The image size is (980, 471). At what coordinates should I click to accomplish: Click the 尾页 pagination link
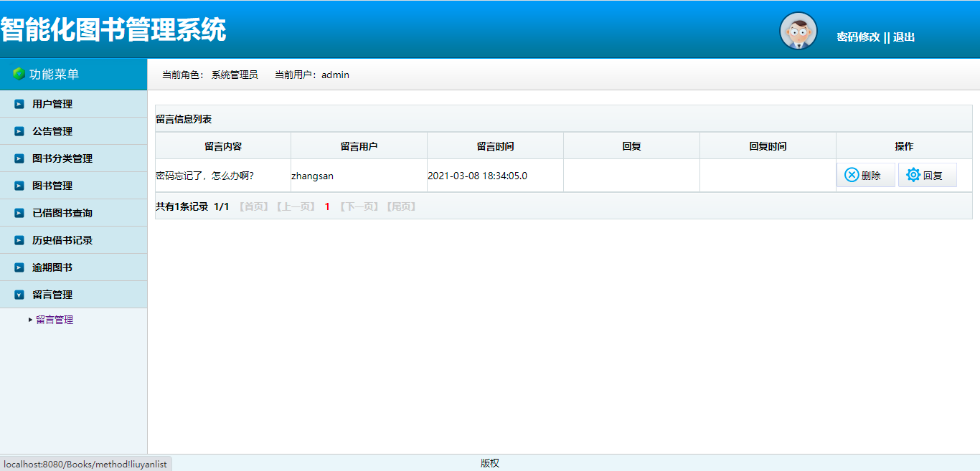click(x=401, y=206)
